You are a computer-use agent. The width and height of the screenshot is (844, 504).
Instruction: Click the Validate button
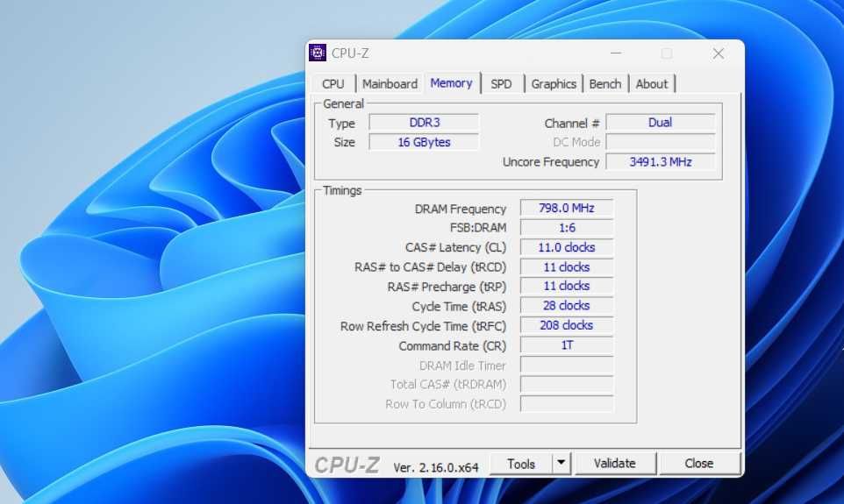[x=615, y=463]
